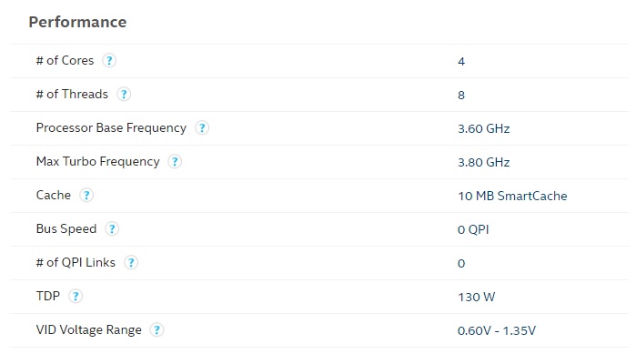Viewport: 636px width, 364px height.
Task: Select the 130 W TDP value
Action: coord(476,298)
